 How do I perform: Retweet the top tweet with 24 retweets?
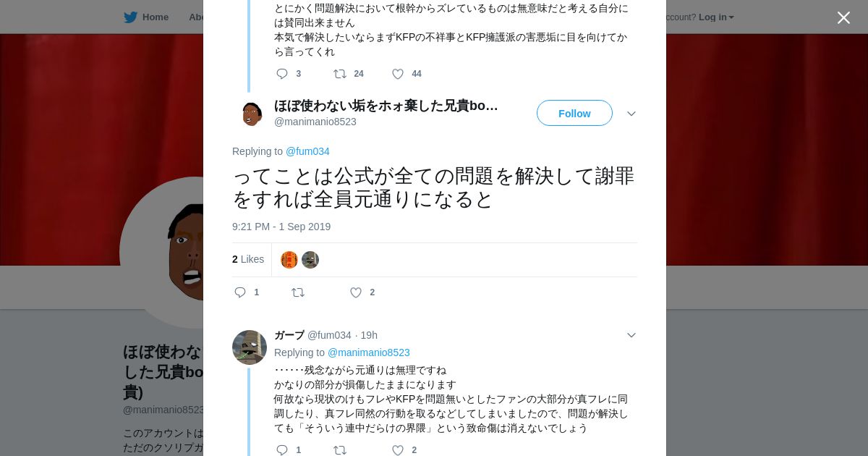340,74
